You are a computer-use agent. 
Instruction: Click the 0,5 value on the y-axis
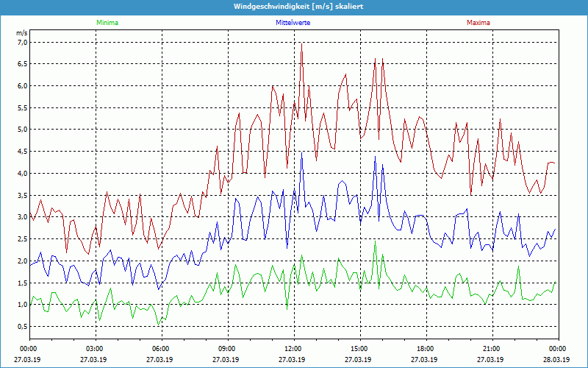point(21,326)
